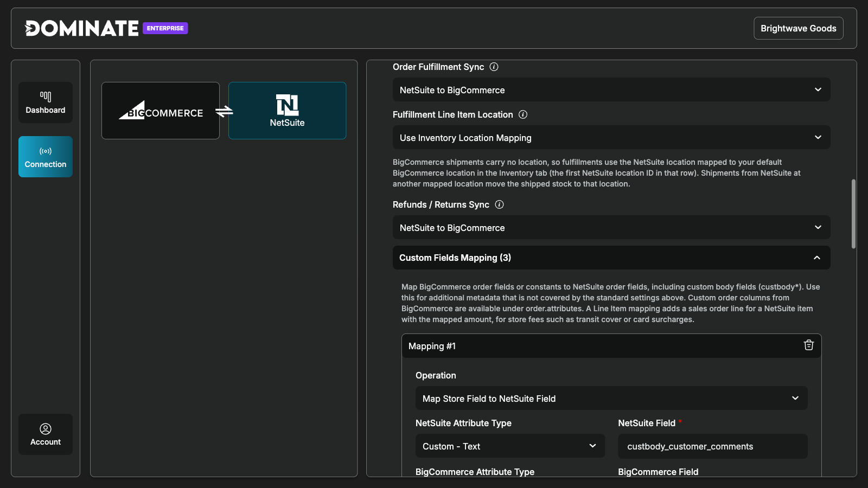The image size is (868, 488).
Task: Open the Dashboard sidebar item
Action: (x=46, y=102)
